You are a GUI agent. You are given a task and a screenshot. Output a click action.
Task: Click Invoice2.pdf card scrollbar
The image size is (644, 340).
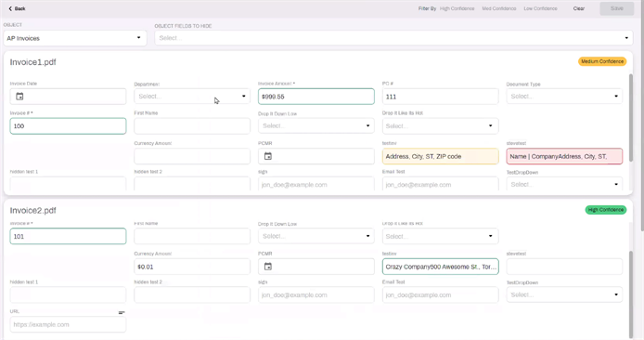pos(630,294)
